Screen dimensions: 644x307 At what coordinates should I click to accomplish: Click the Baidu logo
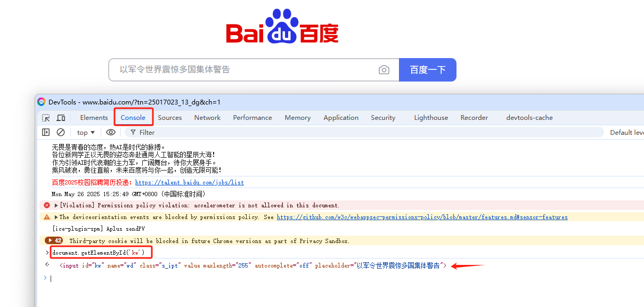click(x=282, y=27)
